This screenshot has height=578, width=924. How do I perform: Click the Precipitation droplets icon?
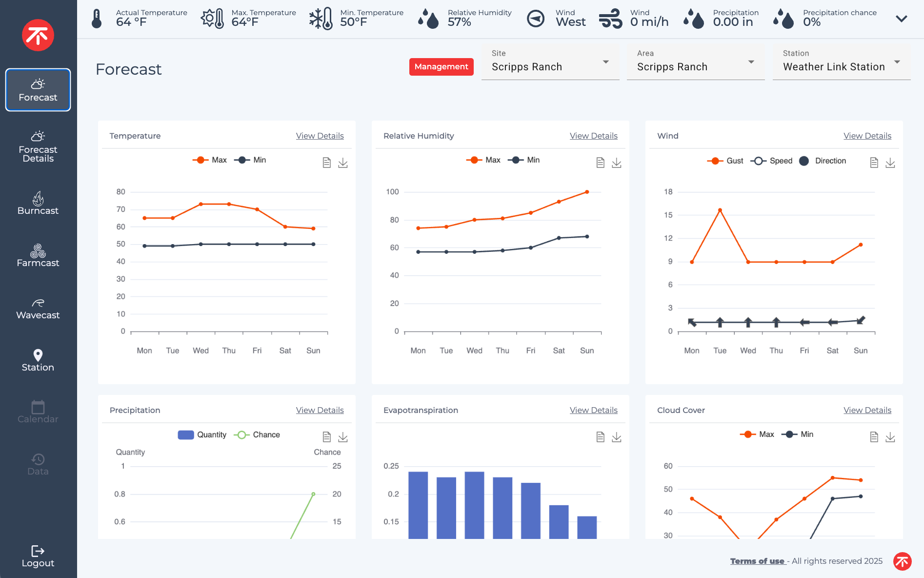[x=694, y=19]
